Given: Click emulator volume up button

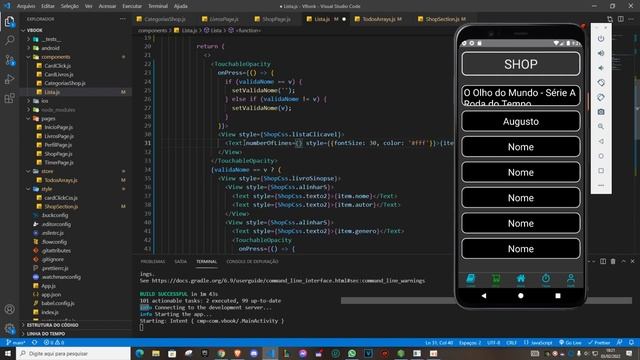Looking at the screenshot, I should [x=601, y=53].
